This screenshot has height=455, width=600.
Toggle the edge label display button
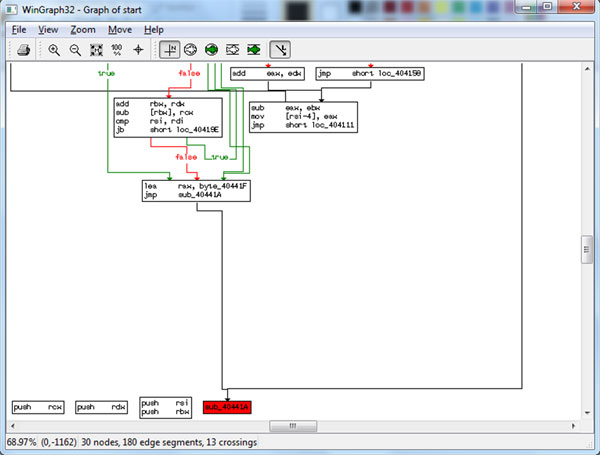[x=280, y=50]
